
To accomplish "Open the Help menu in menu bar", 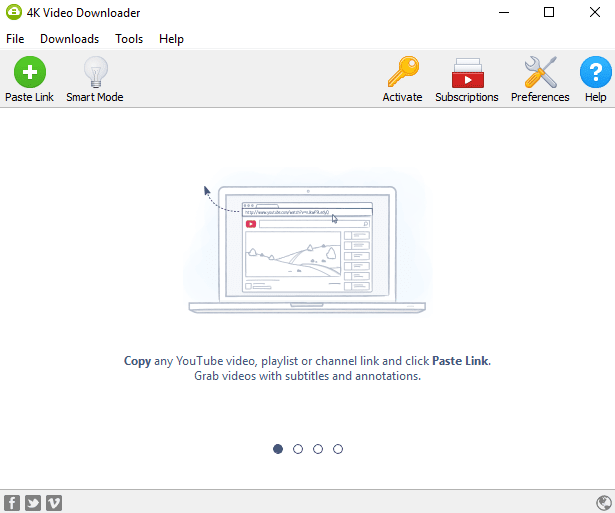I will 171,39.
